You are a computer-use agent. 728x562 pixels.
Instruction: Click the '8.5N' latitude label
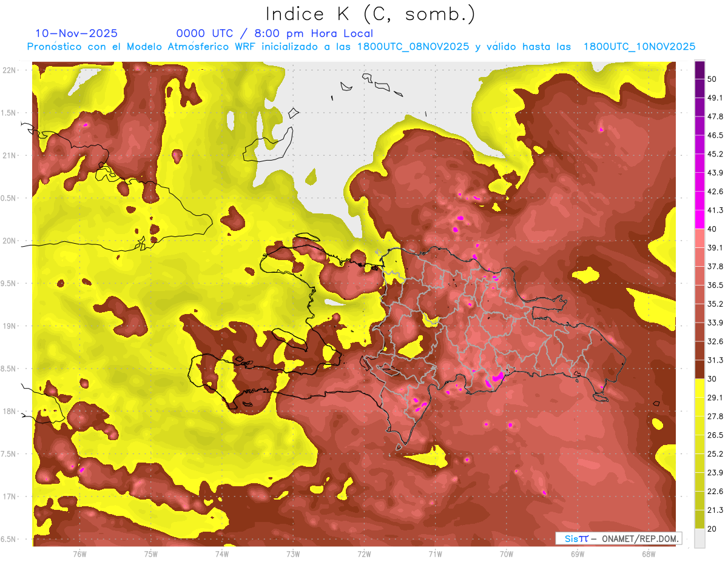tap(8, 369)
